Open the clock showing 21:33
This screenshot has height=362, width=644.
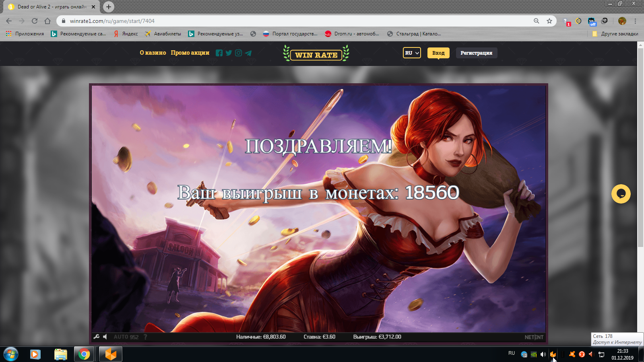623,354
